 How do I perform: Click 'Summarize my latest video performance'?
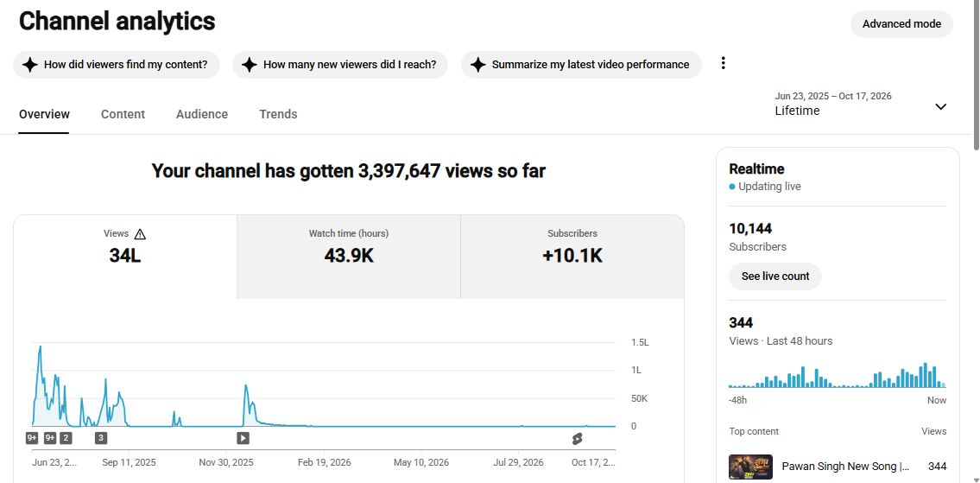pos(581,65)
